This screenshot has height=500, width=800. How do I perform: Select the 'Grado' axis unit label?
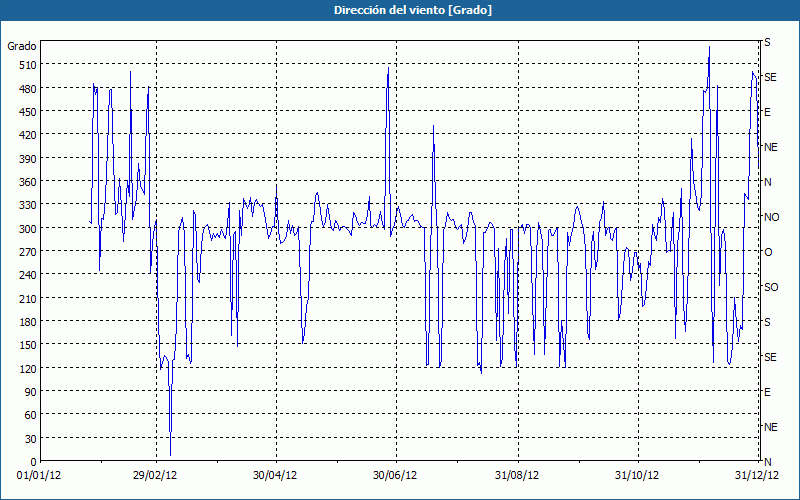coord(21,46)
